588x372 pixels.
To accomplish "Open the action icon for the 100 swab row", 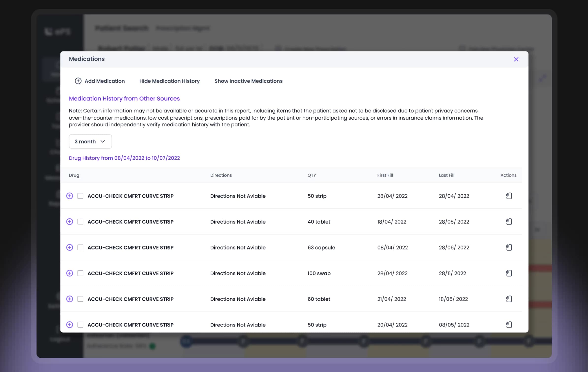I will click(x=509, y=273).
